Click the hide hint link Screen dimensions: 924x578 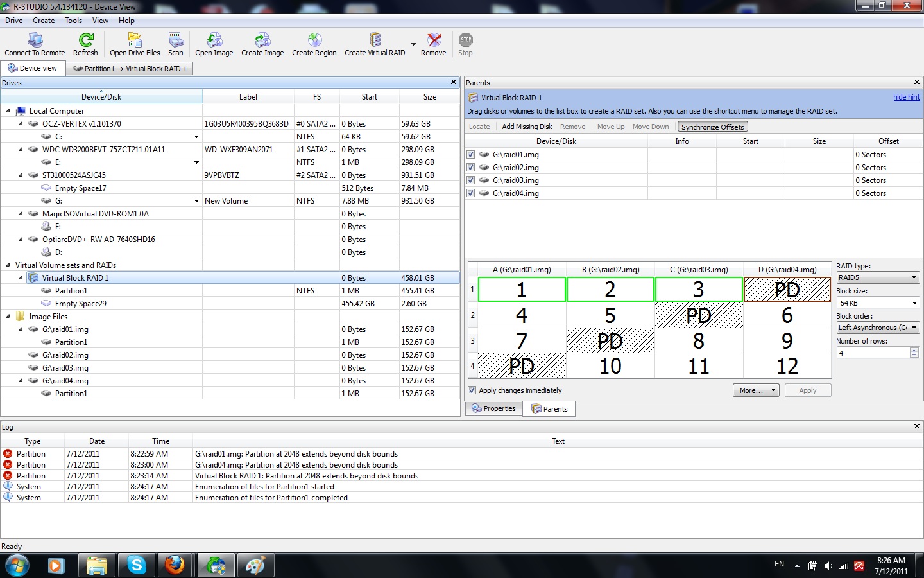[x=906, y=97]
